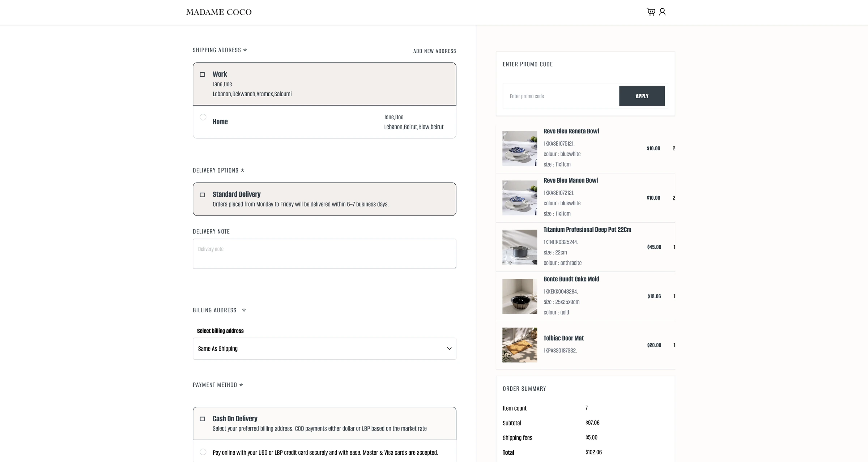
Task: Click the colour : anthracite attribute
Action: pyautogui.click(x=562, y=263)
